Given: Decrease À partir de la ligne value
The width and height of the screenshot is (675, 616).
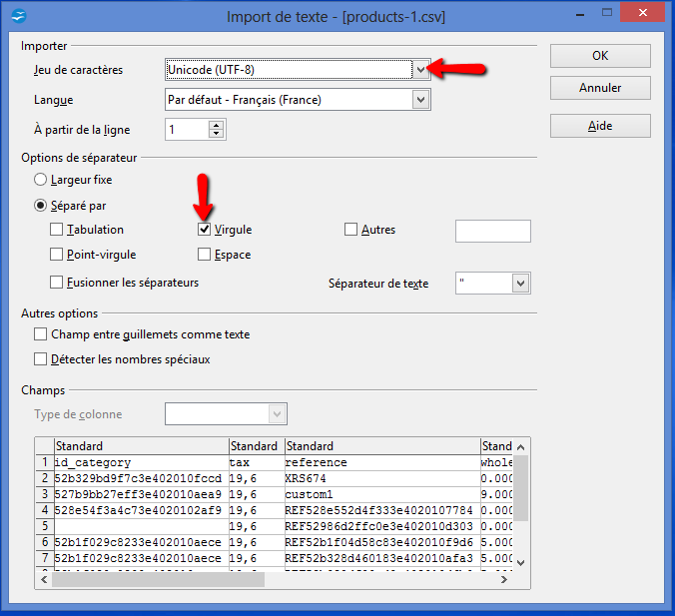Looking at the screenshot, I should [x=216, y=134].
